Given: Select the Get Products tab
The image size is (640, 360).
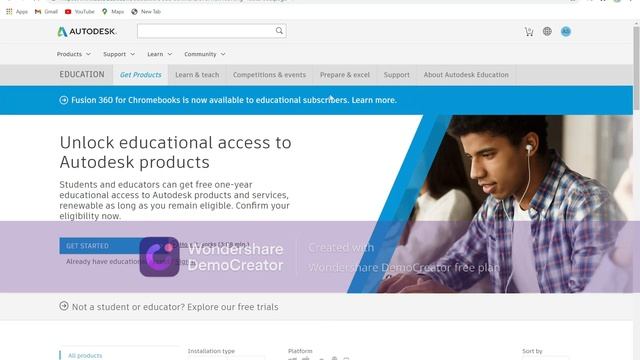Looking at the screenshot, I should [140, 75].
